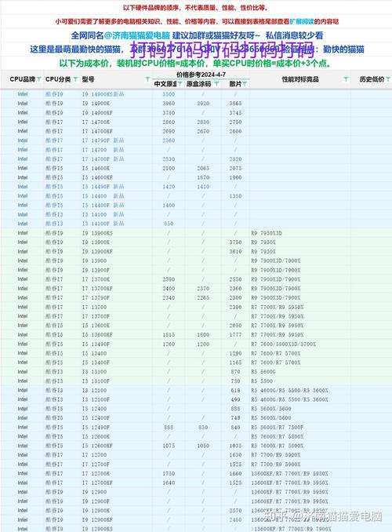Select the price cell 3960
The width and height of the screenshot is (392, 532).
[x=169, y=104]
